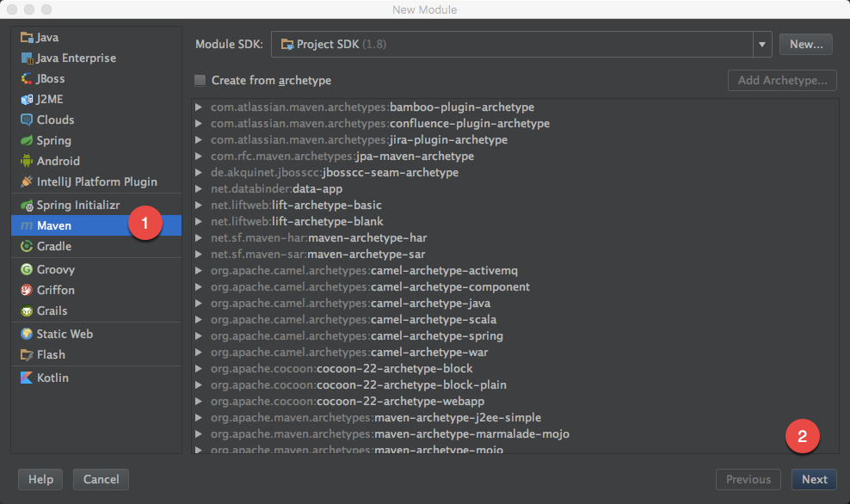Select camel-archetype-scala archetype
The image size is (850, 504).
click(x=354, y=319)
